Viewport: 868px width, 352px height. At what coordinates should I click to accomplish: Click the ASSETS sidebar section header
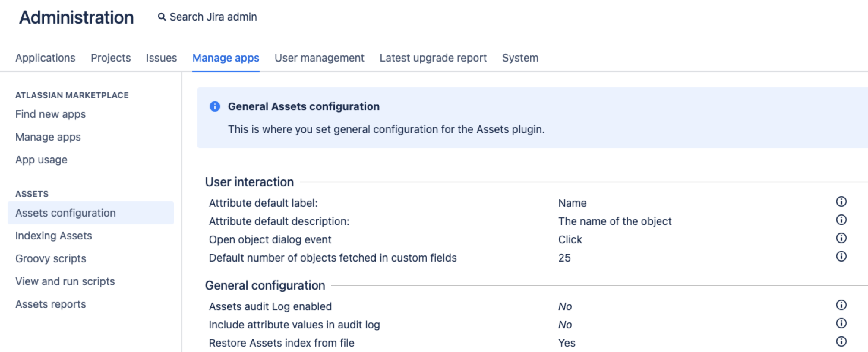[x=32, y=194]
